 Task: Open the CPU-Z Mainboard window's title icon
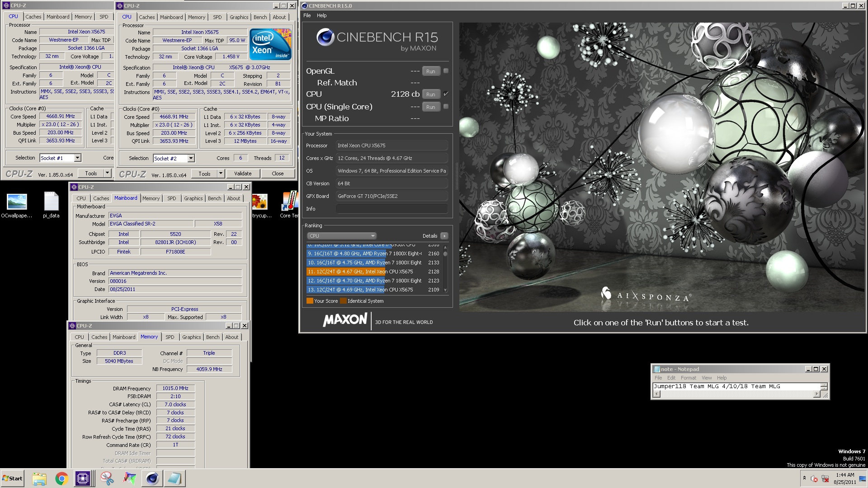(74, 187)
